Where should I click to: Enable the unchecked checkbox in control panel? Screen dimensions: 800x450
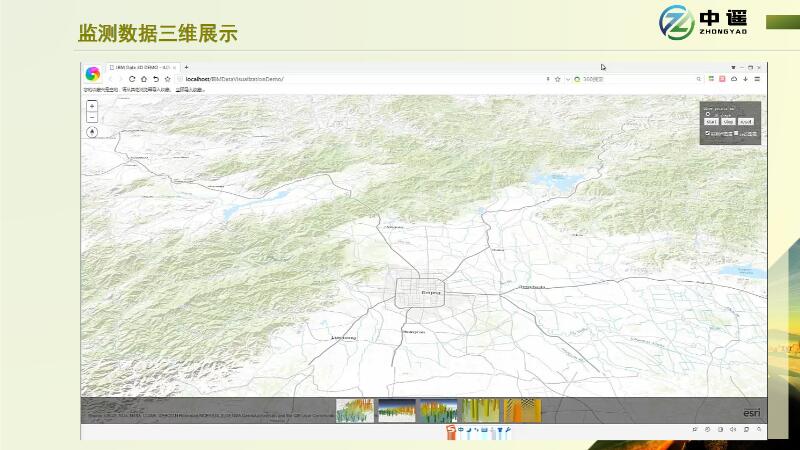coord(737,132)
